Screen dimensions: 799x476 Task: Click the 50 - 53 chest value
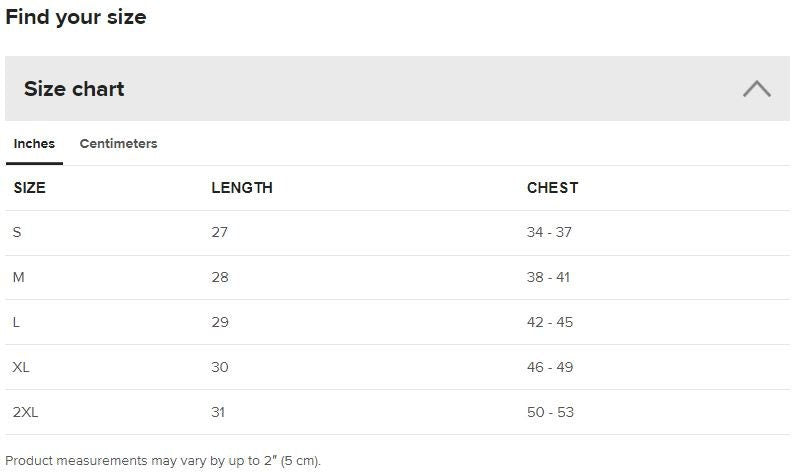click(x=550, y=412)
